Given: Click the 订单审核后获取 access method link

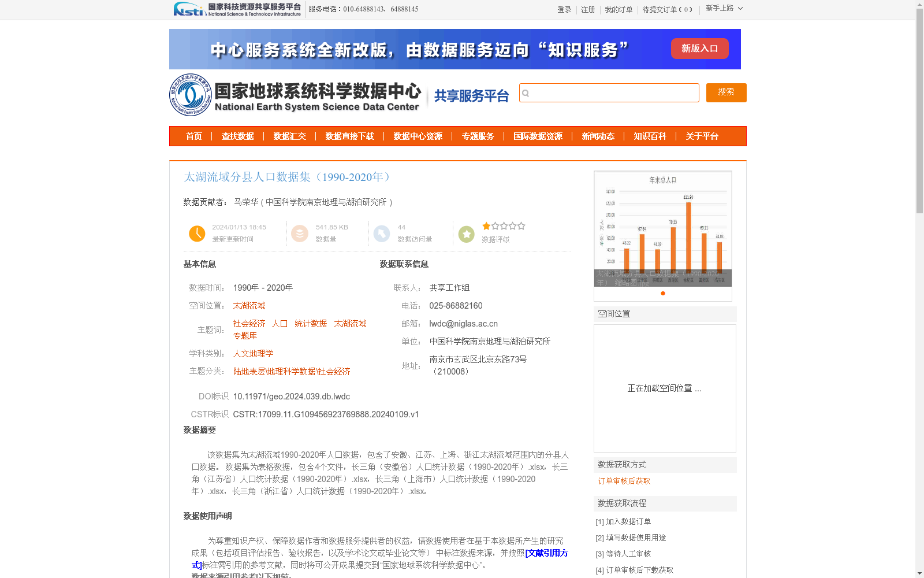Looking at the screenshot, I should pyautogui.click(x=624, y=481).
